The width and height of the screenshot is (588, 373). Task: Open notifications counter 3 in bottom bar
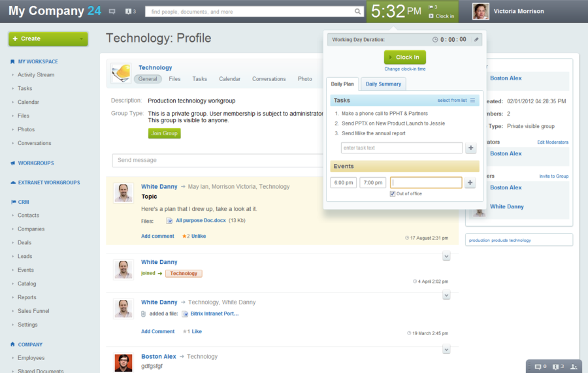click(x=558, y=366)
